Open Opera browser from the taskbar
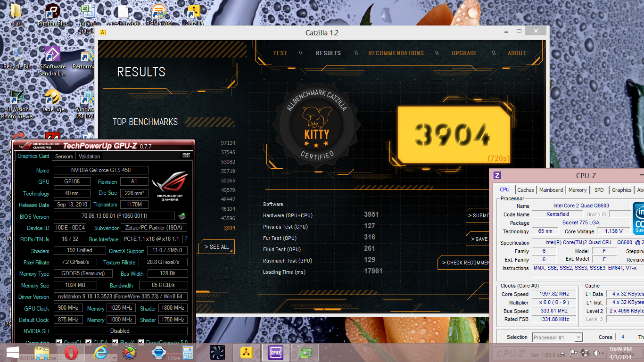This screenshot has height=362, width=644. pos(71,353)
